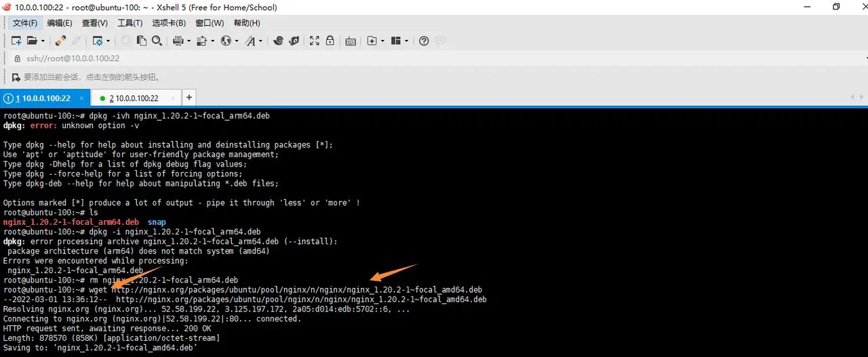Click the keyboard key mapping icon

click(x=351, y=41)
